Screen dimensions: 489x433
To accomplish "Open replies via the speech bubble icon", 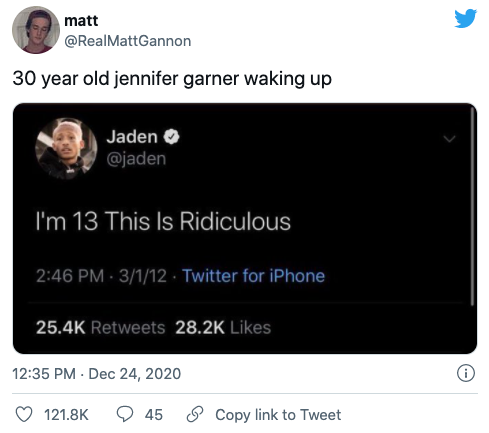I will [125, 414].
